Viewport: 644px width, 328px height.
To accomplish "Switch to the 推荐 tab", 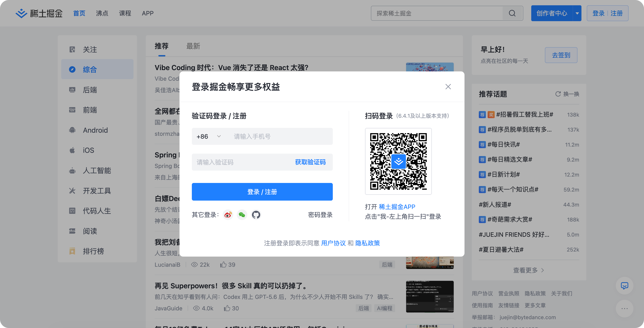I will tap(161, 46).
